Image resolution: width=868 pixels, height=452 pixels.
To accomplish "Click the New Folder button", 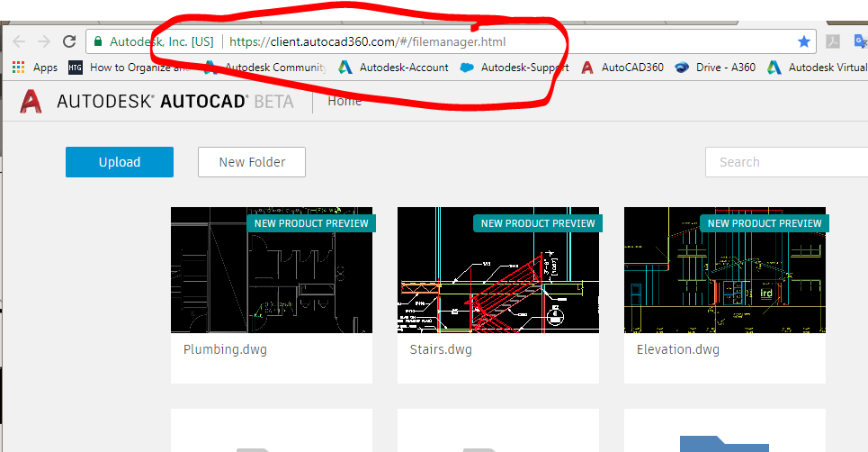I will click(252, 162).
